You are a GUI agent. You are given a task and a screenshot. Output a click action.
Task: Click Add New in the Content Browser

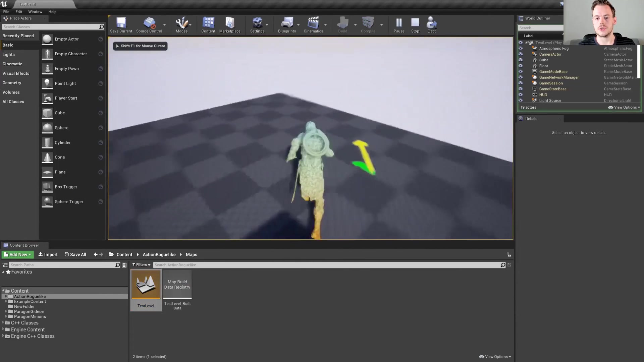pyautogui.click(x=17, y=254)
